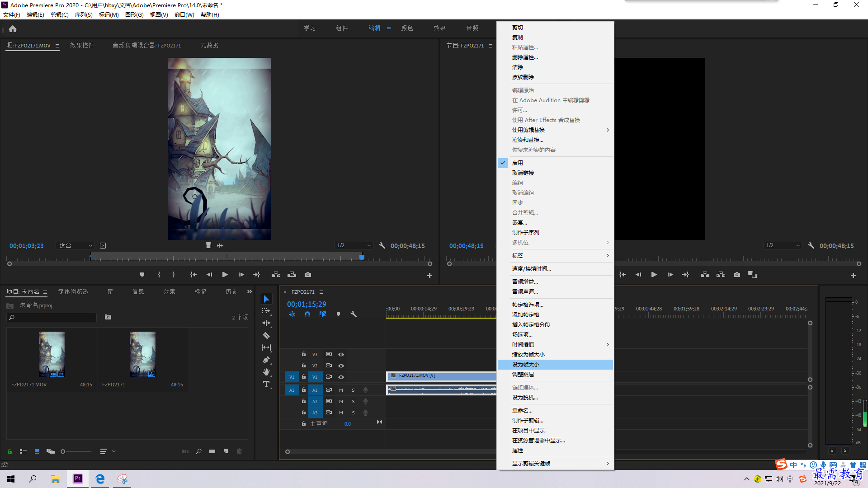This screenshot has height=488, width=868.
Task: Step forward one frame in Source monitor
Action: point(241,275)
